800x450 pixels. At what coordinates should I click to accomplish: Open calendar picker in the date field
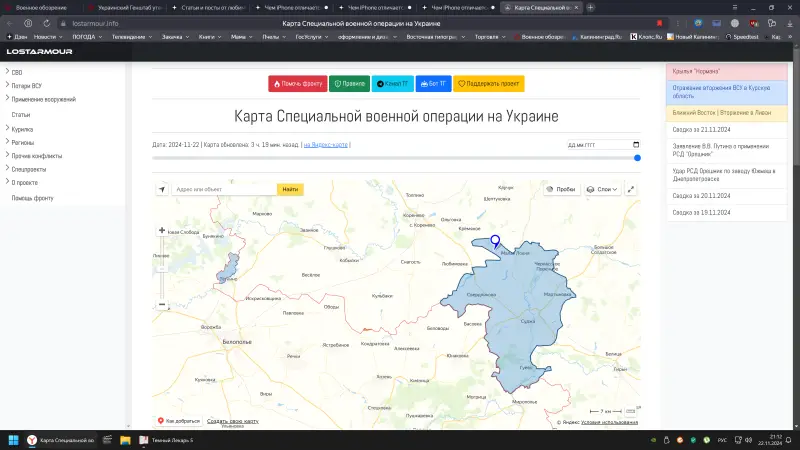(635, 145)
